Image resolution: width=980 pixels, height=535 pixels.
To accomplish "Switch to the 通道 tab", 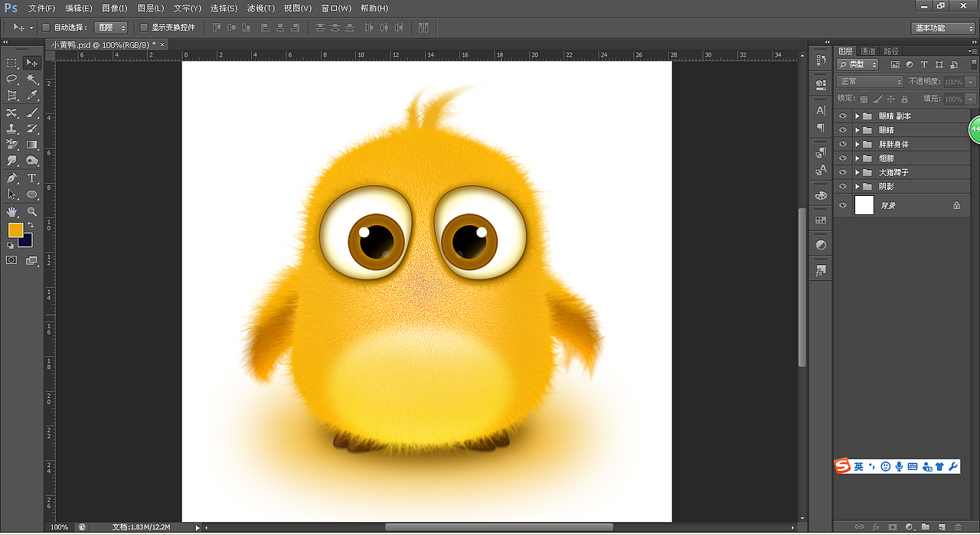I will pos(868,51).
